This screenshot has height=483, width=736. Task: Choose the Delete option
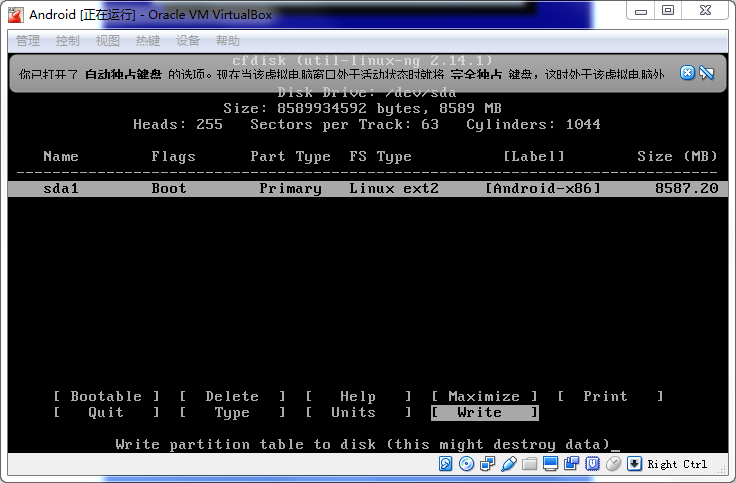coord(232,397)
